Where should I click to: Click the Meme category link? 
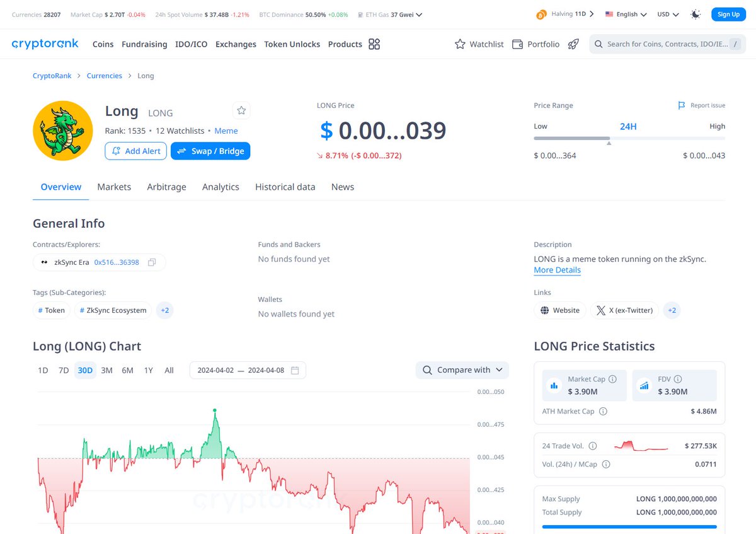(226, 131)
